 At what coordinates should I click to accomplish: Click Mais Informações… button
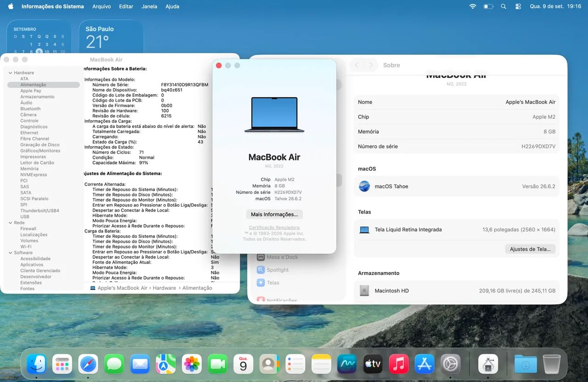pyautogui.click(x=274, y=214)
